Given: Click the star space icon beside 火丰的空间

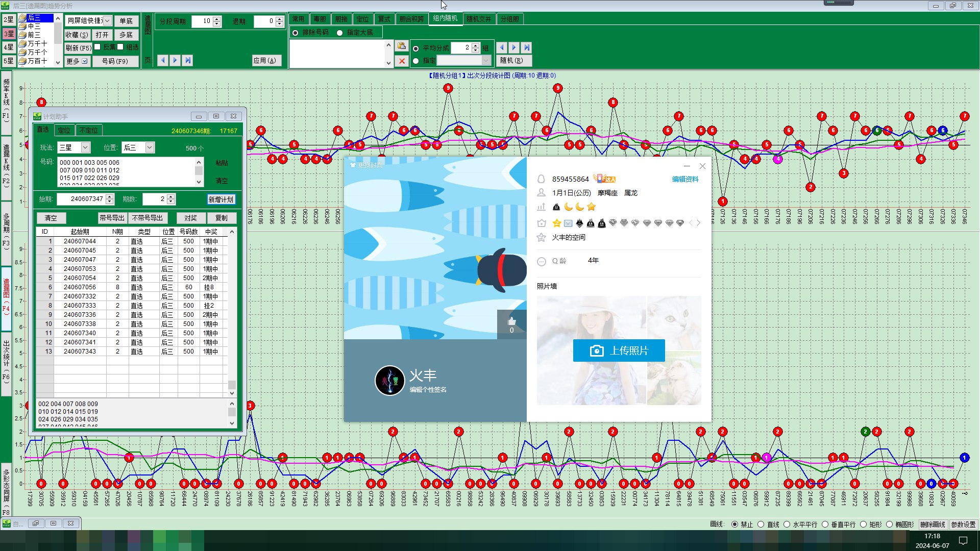Looking at the screenshot, I should click(541, 237).
